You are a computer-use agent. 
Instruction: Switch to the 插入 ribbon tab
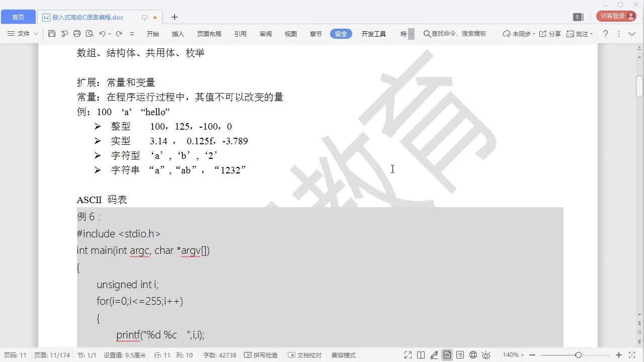(x=178, y=34)
